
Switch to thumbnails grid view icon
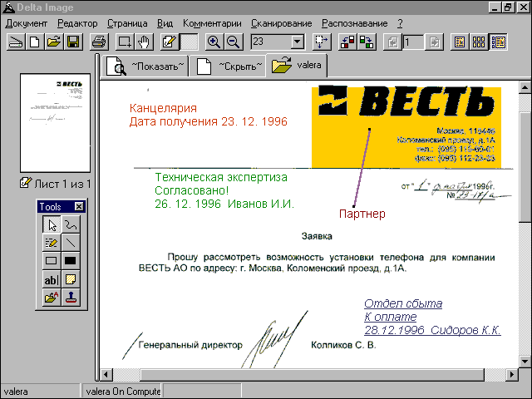pos(479,42)
